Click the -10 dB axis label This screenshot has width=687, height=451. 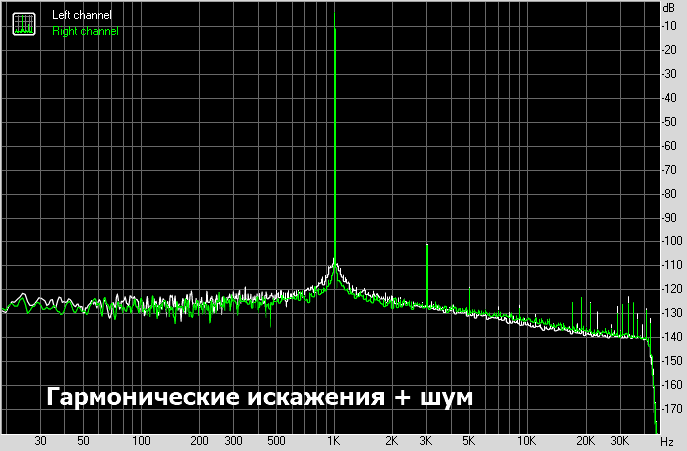pos(669,25)
